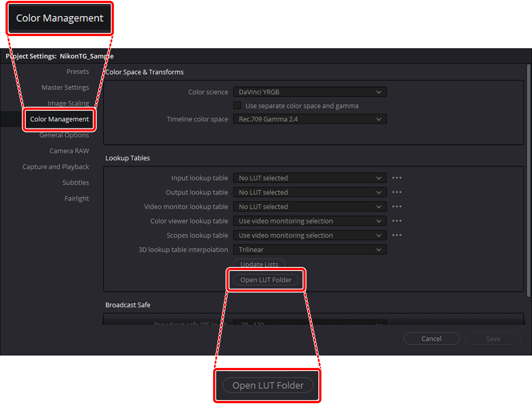Open Scopes lookup table options menu

point(397,235)
